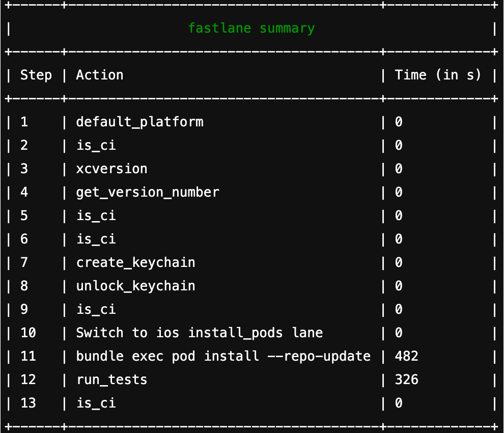Click the 'is_ci' action in step 13

point(96,403)
